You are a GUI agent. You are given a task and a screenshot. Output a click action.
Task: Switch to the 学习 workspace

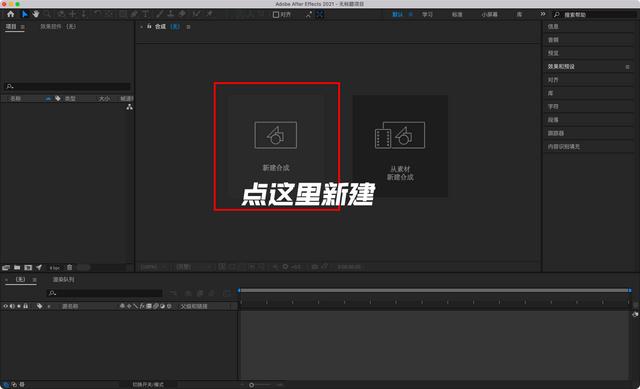427,14
